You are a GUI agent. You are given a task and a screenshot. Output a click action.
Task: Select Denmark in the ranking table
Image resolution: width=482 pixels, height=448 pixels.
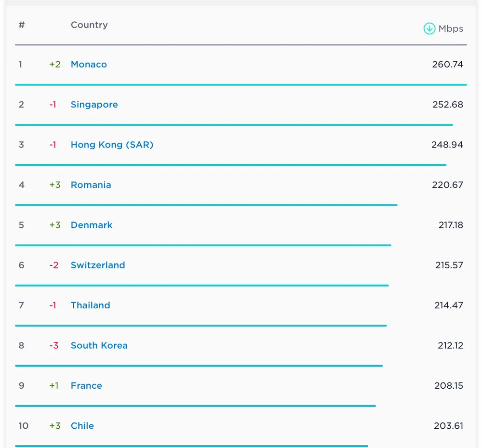pos(92,224)
